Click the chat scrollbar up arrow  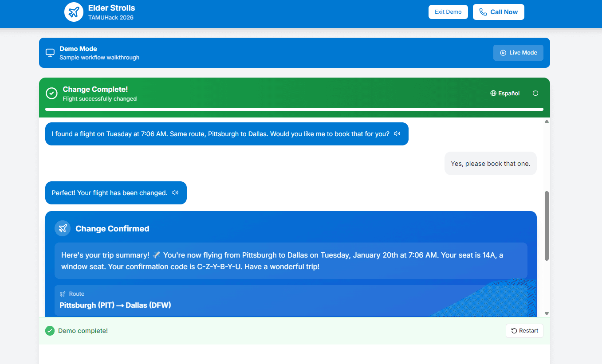point(547,121)
